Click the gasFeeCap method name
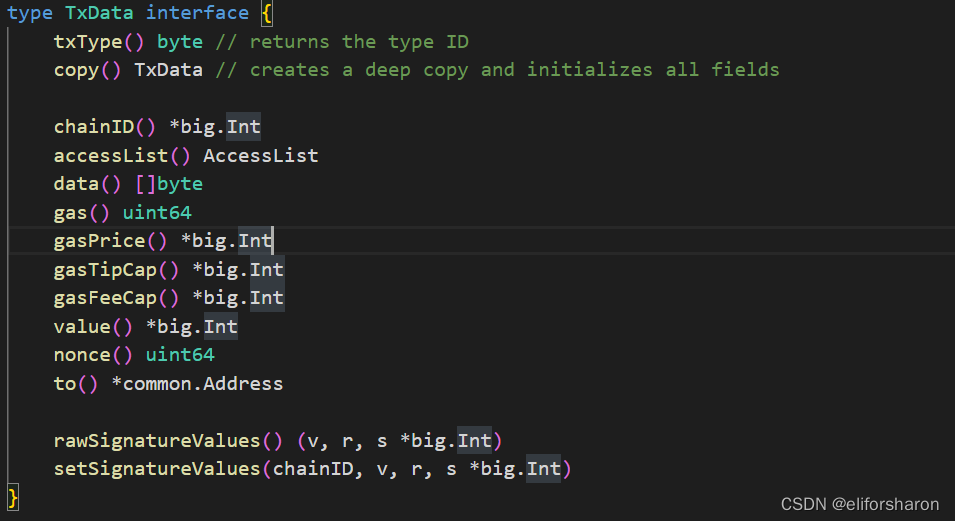Viewport: 955px width, 521px height. click(x=105, y=298)
